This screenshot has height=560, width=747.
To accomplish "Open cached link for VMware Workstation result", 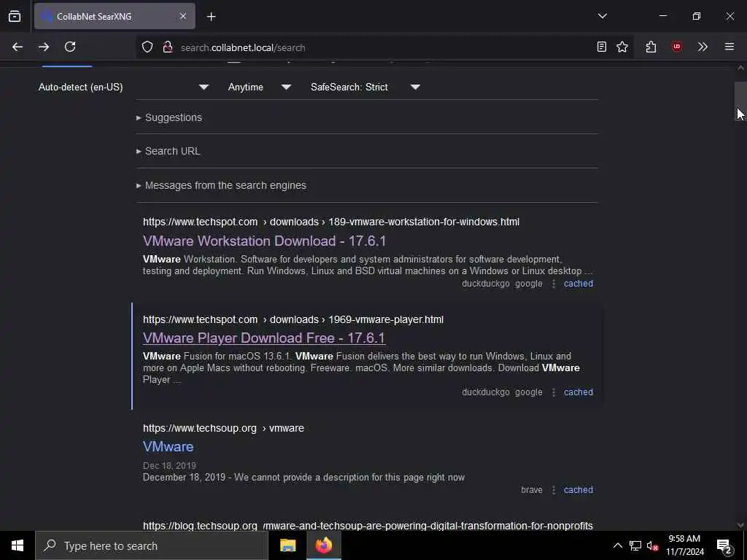I will (578, 284).
